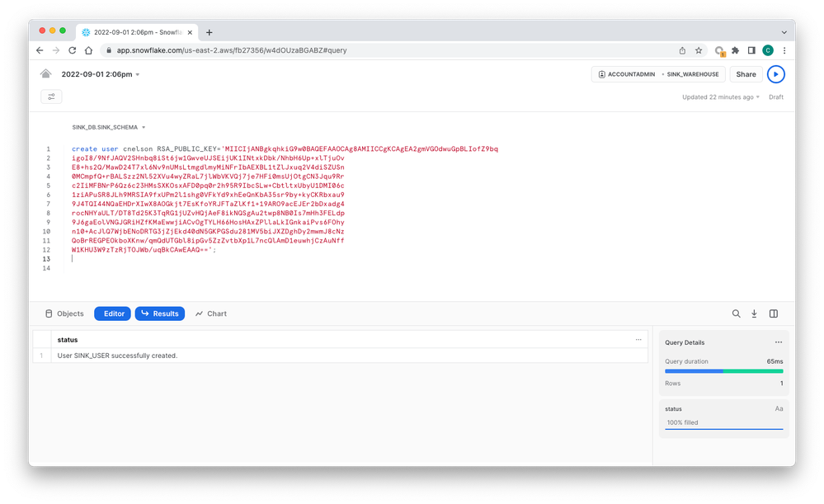Click the query duration bar
Image resolution: width=824 pixels, height=504 pixels.
click(x=723, y=371)
